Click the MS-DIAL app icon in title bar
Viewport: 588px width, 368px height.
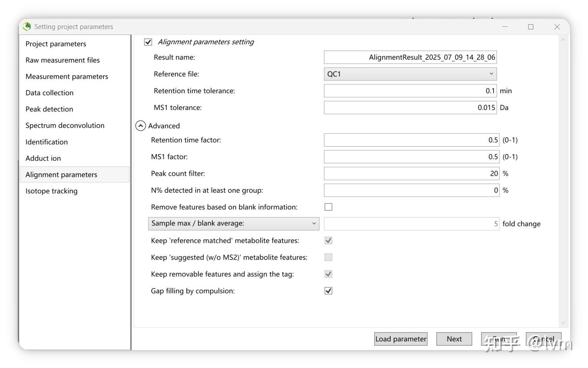pos(27,27)
